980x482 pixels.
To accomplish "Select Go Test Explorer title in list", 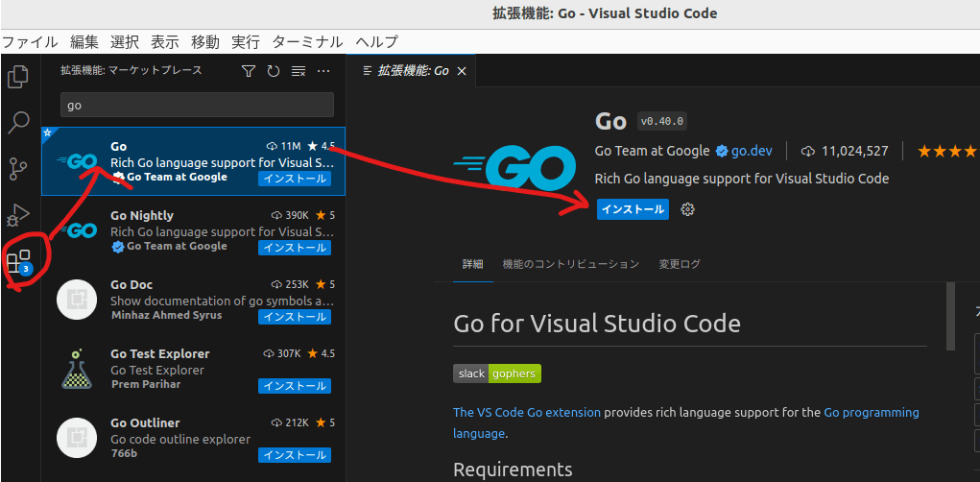I will (x=160, y=354).
